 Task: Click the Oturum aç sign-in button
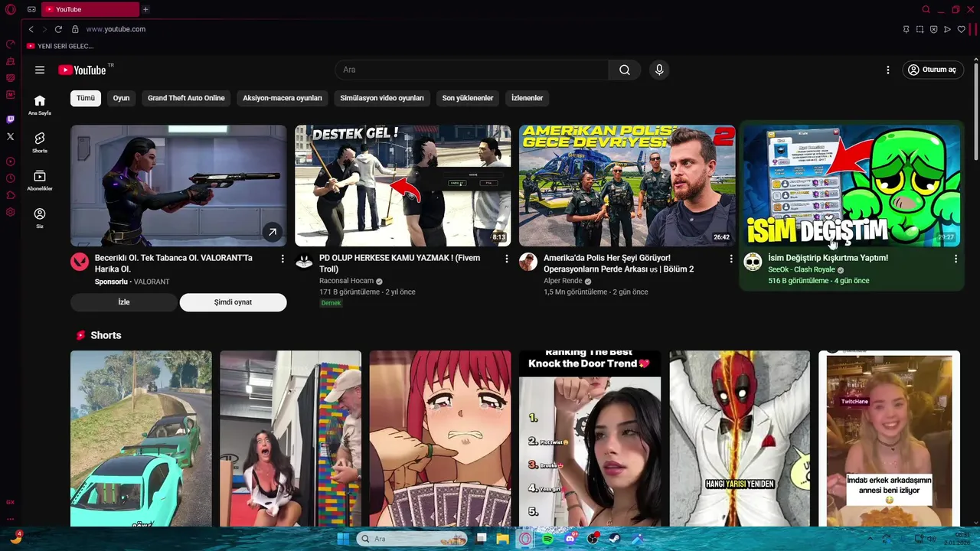click(x=933, y=70)
